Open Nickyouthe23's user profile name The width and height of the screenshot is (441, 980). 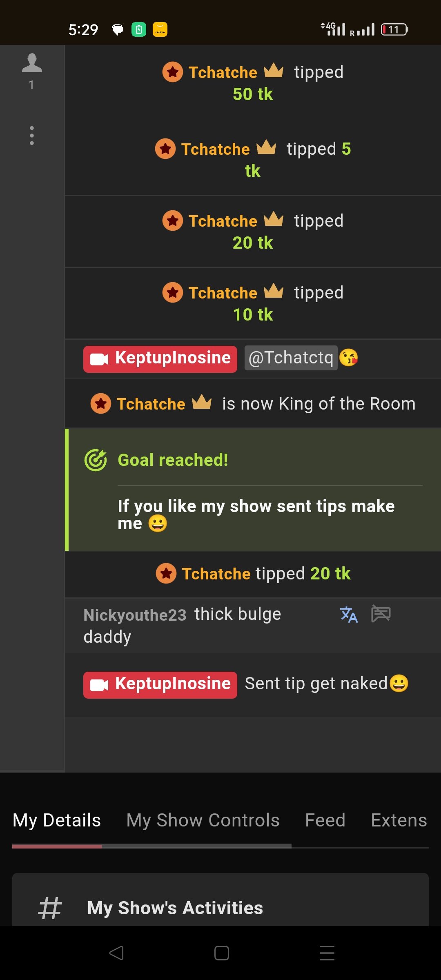(x=135, y=615)
